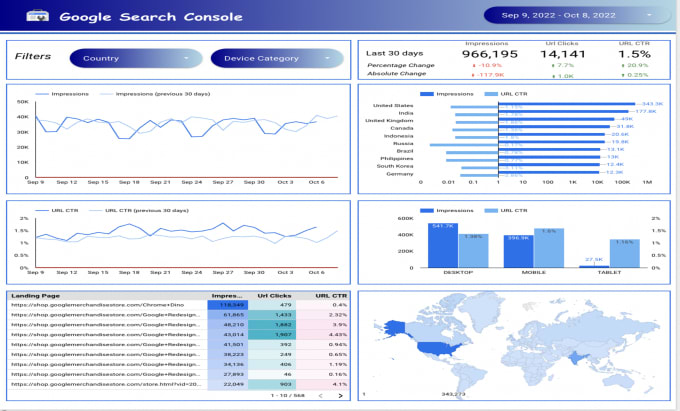
Task: Select the United Kingdom label in country chart
Action: tap(389, 121)
